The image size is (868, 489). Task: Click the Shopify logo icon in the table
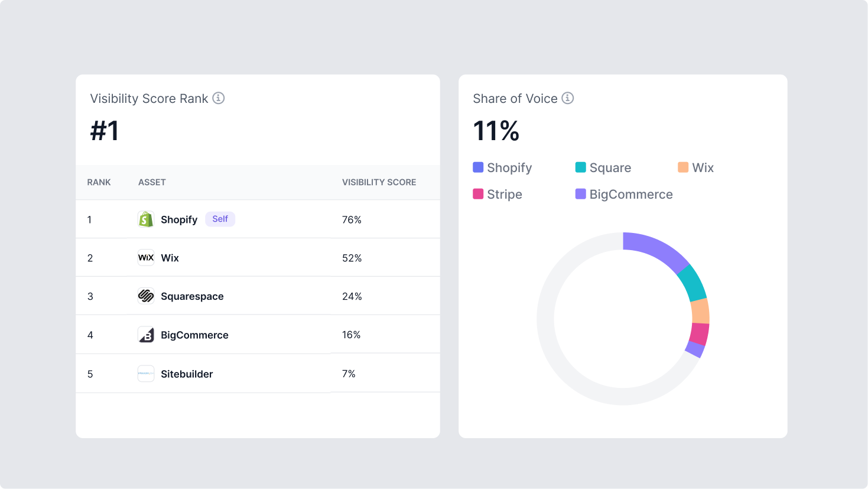tap(146, 219)
